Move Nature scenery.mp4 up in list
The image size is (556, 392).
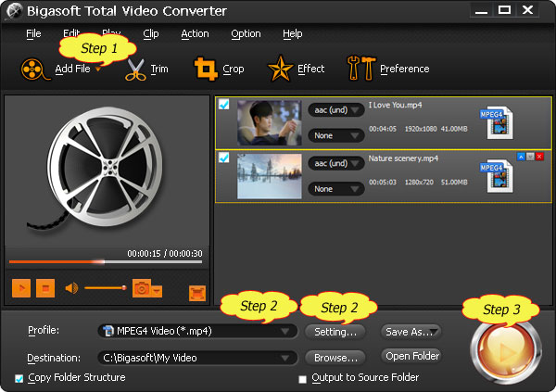(521, 157)
